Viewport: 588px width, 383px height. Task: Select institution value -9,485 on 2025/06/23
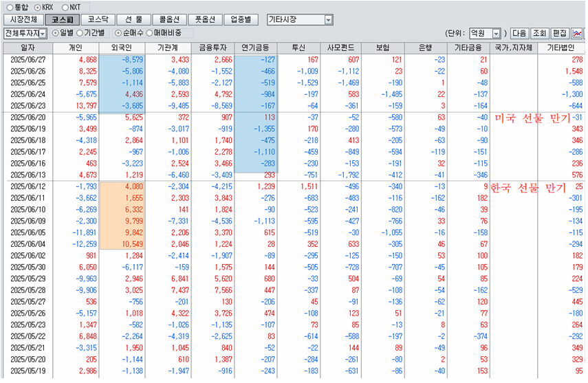pyautogui.click(x=179, y=106)
